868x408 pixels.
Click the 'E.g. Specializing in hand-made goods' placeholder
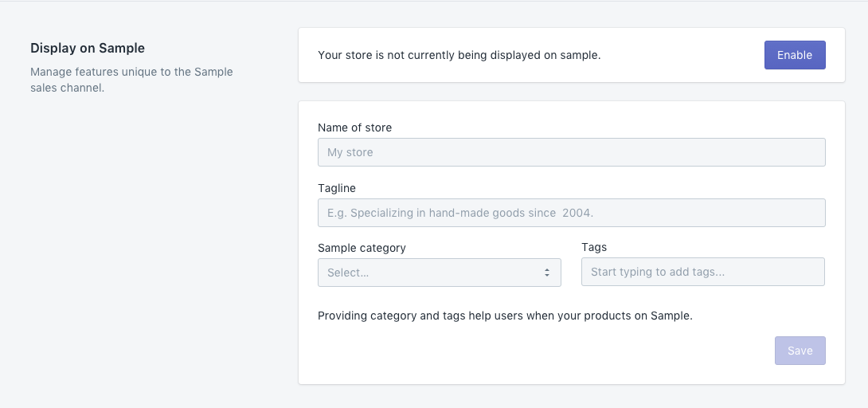pos(460,213)
